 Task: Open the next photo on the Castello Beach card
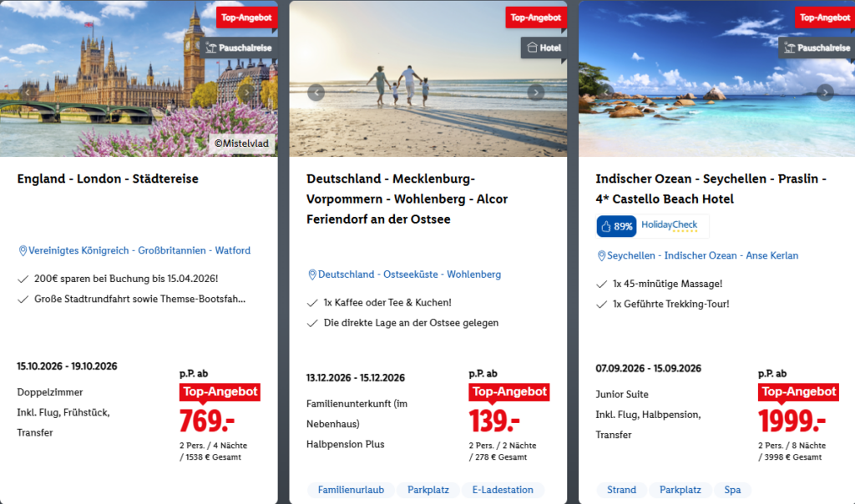(823, 93)
